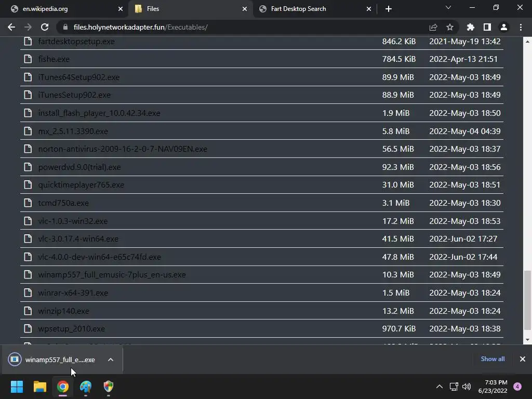The height and width of the screenshot is (399, 532).
Task: Select the Files tab
Action: (190, 9)
